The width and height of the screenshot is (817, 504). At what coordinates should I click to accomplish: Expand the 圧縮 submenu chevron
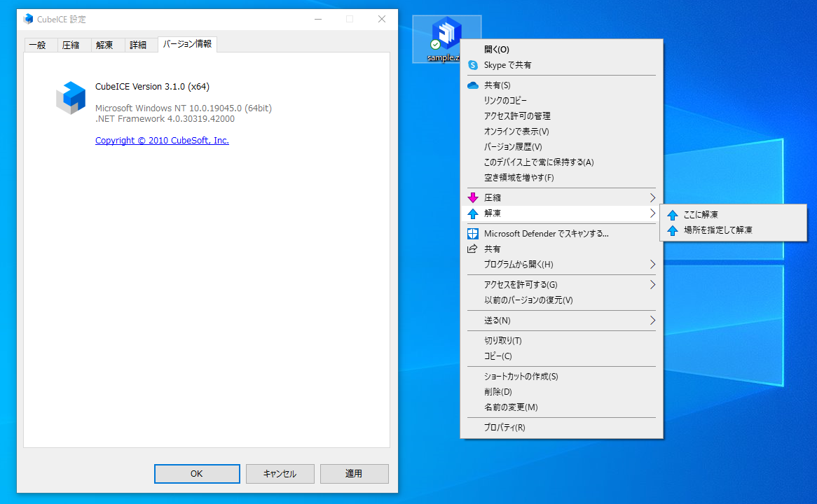coord(652,197)
